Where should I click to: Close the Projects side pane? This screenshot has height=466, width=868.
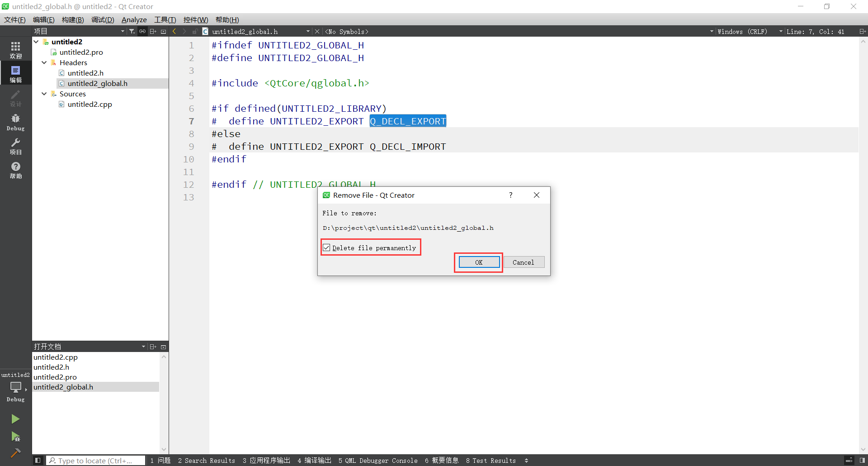tap(164, 31)
